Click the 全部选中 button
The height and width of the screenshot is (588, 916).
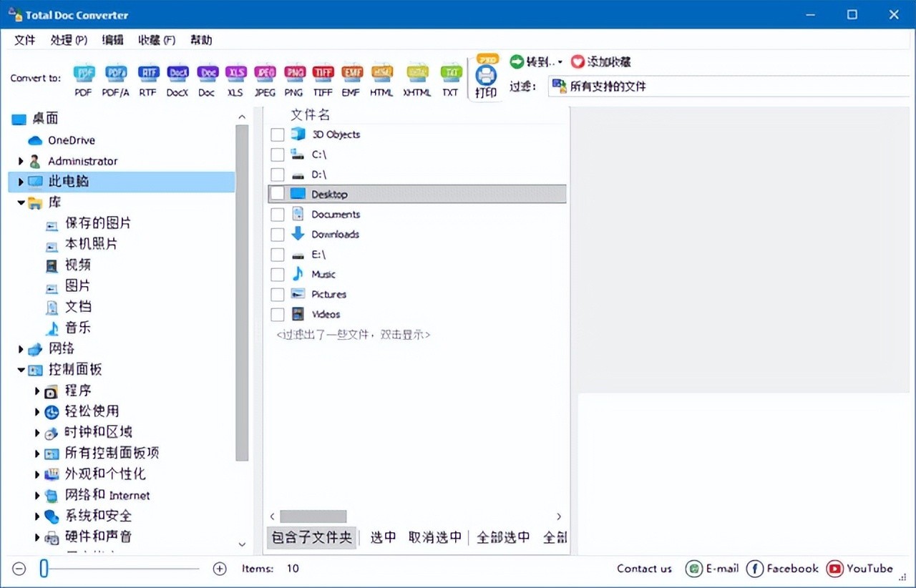503,537
